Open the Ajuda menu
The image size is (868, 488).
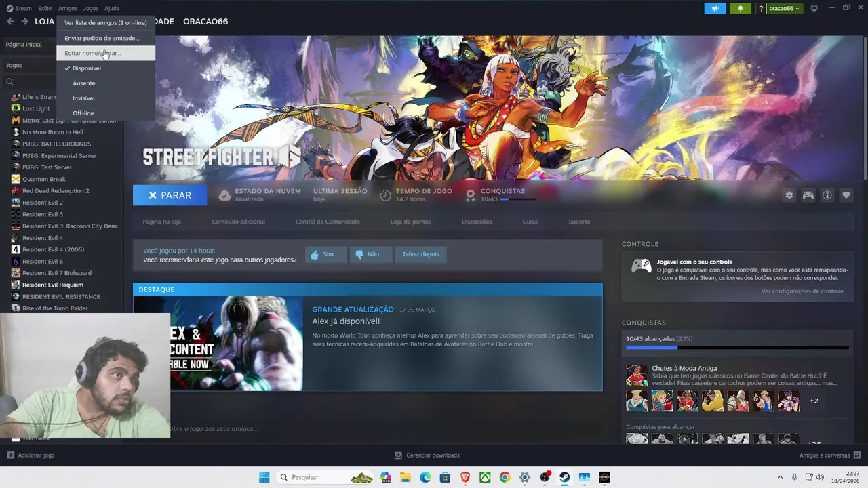112,8
